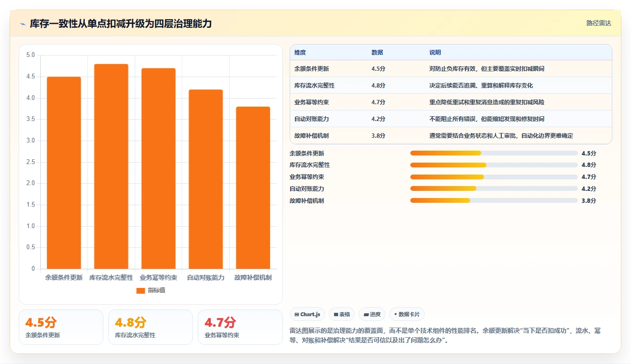This screenshot has height=364, width=631.
Task: Select the 业务幂等约束 table row cell
Action: point(312,102)
